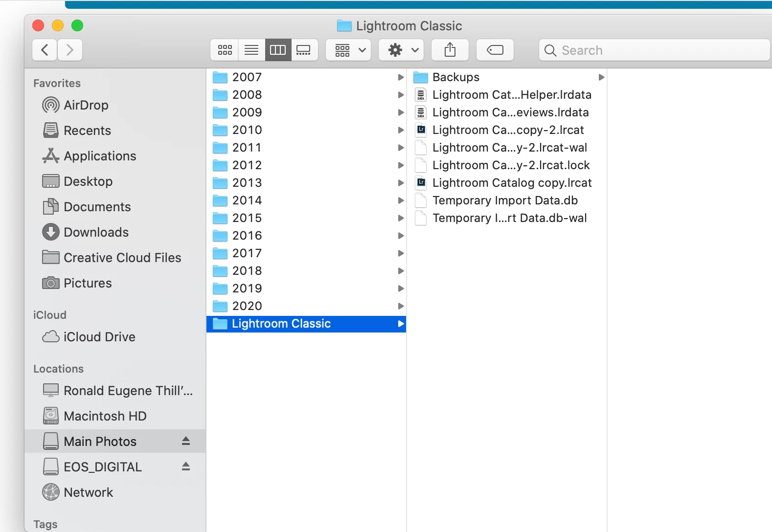Select the 2008 folder
Screen dimensions: 772x532
tap(306, 95)
